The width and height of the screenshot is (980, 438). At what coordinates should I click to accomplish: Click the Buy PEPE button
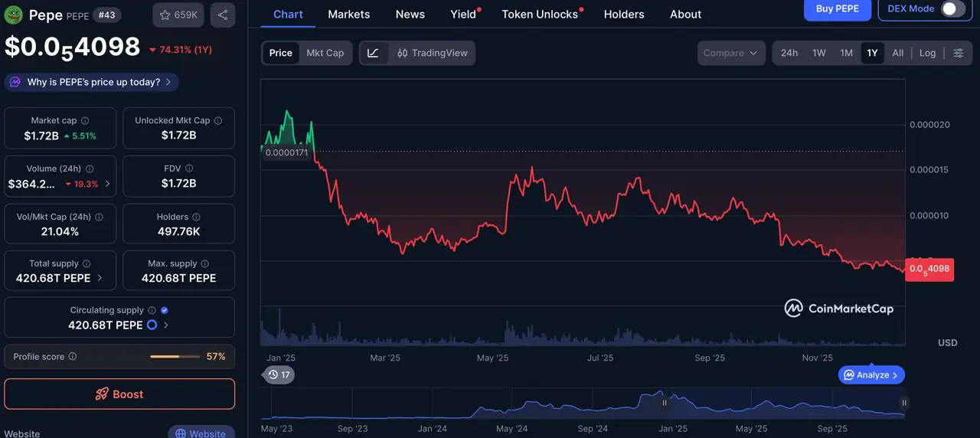(837, 9)
